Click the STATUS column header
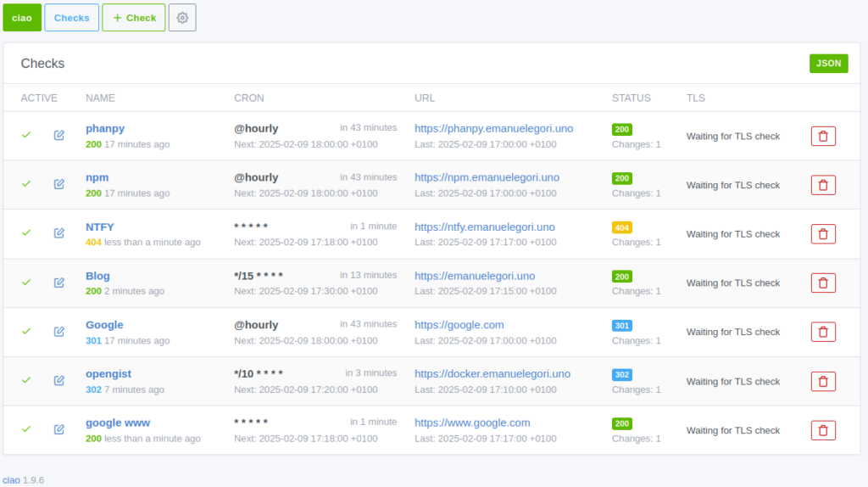 coord(631,98)
